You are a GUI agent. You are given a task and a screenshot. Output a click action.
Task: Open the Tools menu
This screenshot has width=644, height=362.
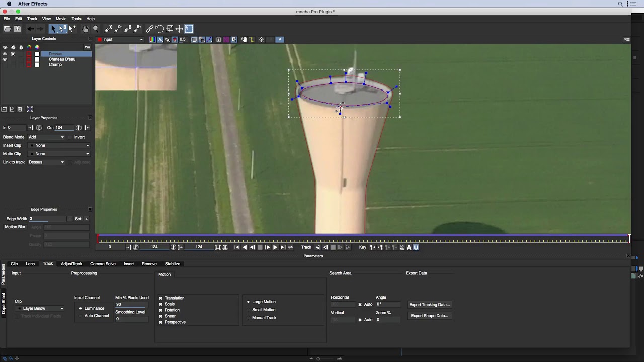[76, 19]
